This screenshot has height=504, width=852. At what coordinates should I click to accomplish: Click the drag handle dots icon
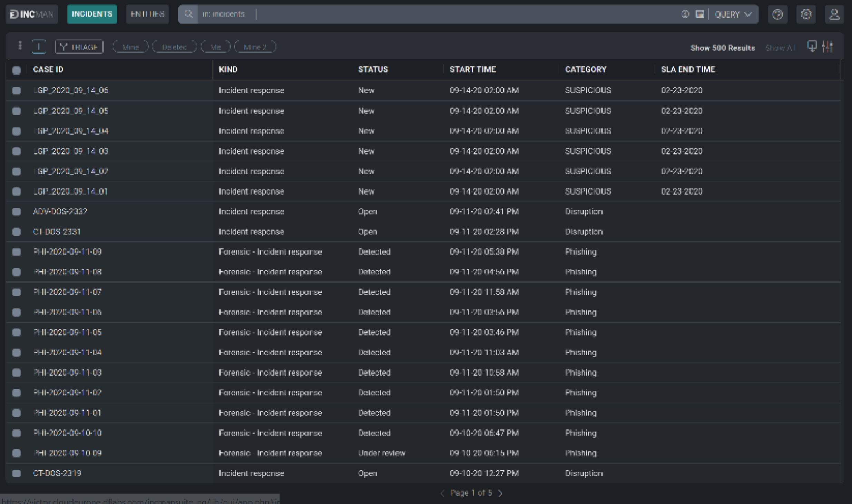[x=20, y=46]
